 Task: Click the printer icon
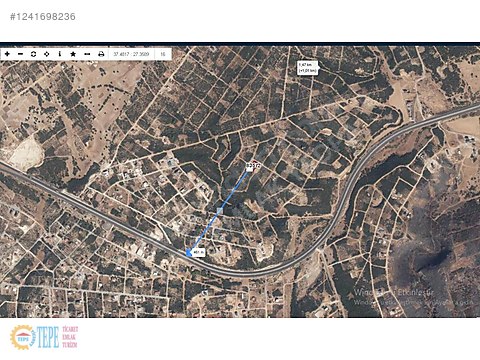[101, 54]
